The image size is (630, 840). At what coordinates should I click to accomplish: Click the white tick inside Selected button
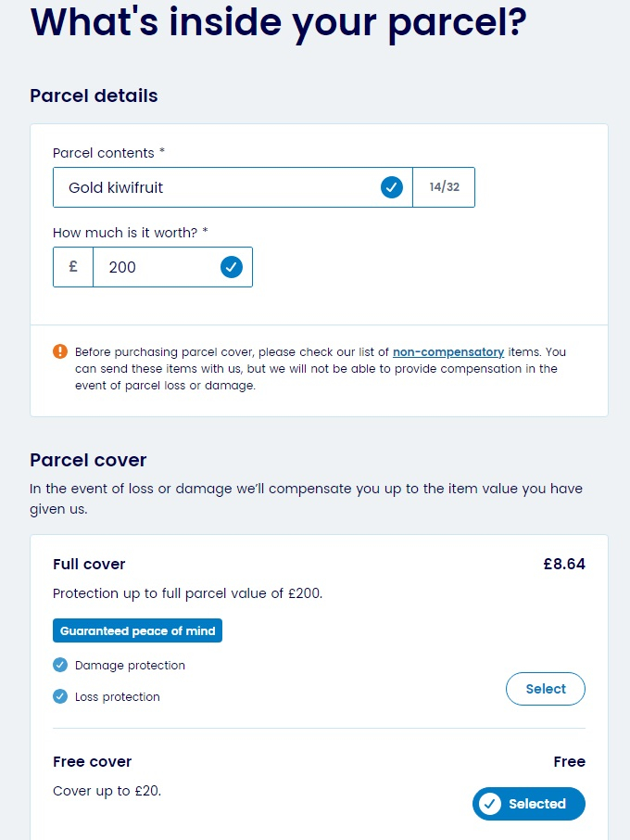pos(490,804)
